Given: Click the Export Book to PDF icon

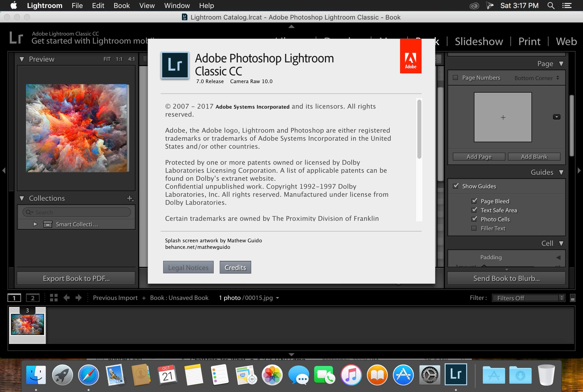Looking at the screenshot, I should (x=77, y=278).
